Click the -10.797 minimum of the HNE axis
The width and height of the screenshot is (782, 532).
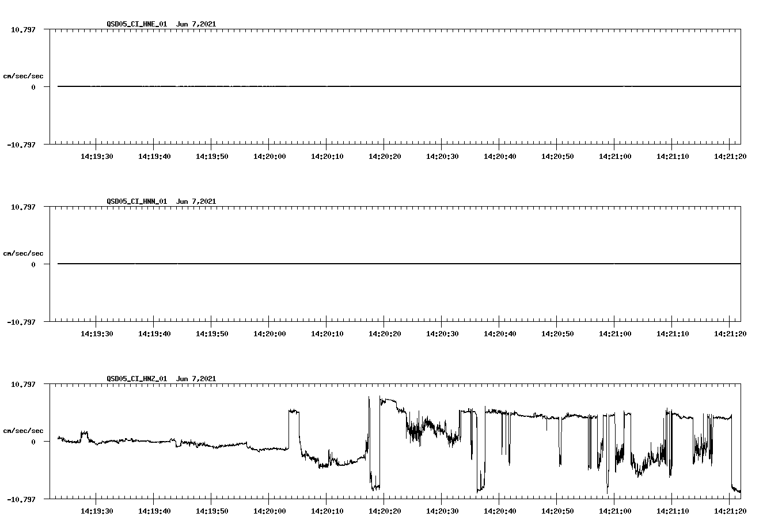tap(21, 145)
